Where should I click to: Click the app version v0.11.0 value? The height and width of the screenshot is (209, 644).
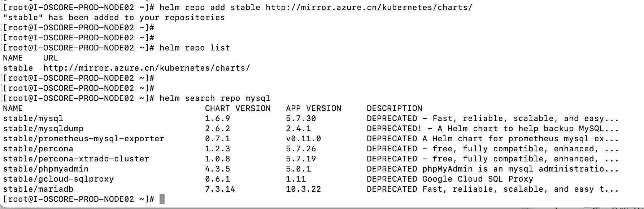(x=303, y=139)
